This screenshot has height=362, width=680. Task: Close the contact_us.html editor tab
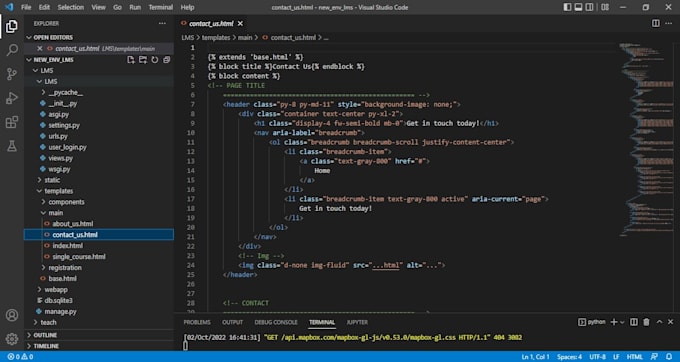(x=240, y=23)
